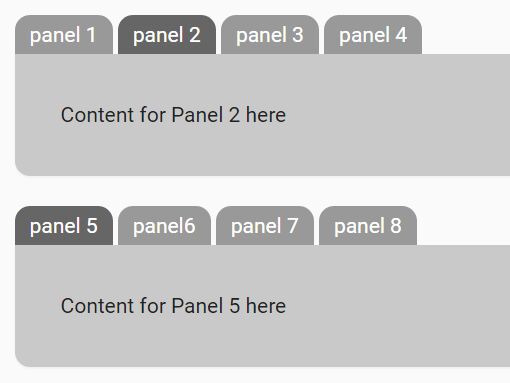Switch to the panel 1 tab

[64, 35]
